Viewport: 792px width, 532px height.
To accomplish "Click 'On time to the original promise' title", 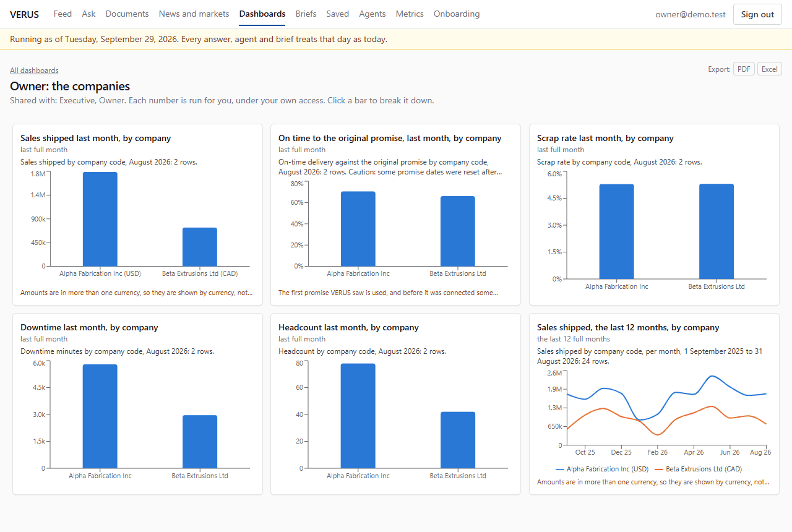I will [x=390, y=138].
